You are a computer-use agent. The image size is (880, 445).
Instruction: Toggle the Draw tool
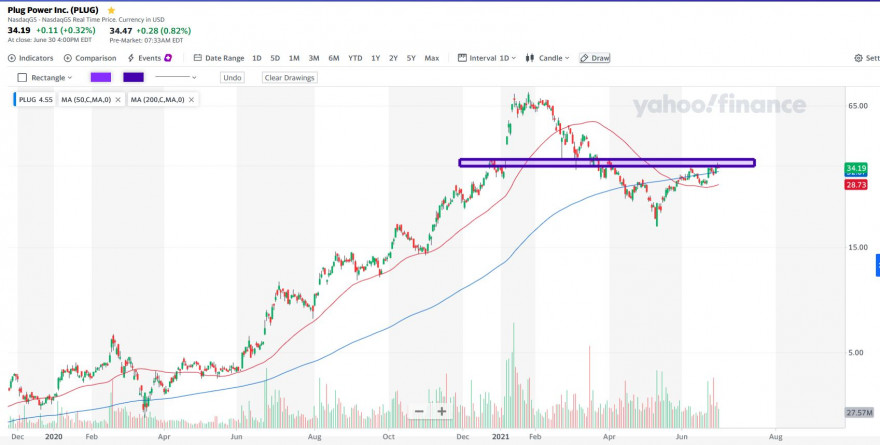tap(595, 58)
